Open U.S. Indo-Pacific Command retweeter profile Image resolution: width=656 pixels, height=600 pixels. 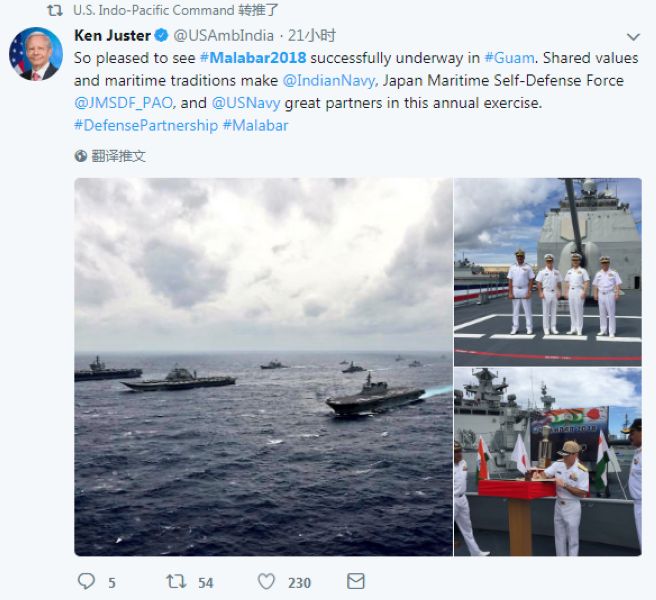click(x=153, y=10)
